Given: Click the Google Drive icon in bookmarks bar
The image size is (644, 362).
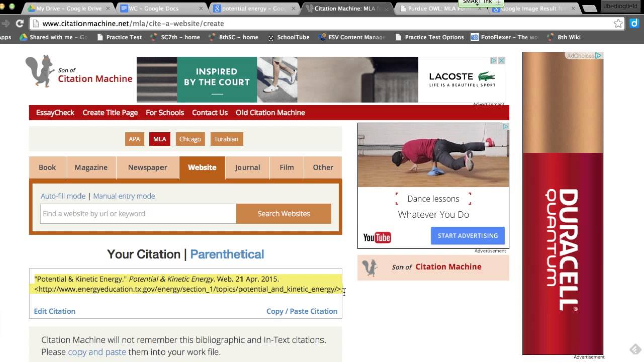Looking at the screenshot, I should click(x=23, y=37).
